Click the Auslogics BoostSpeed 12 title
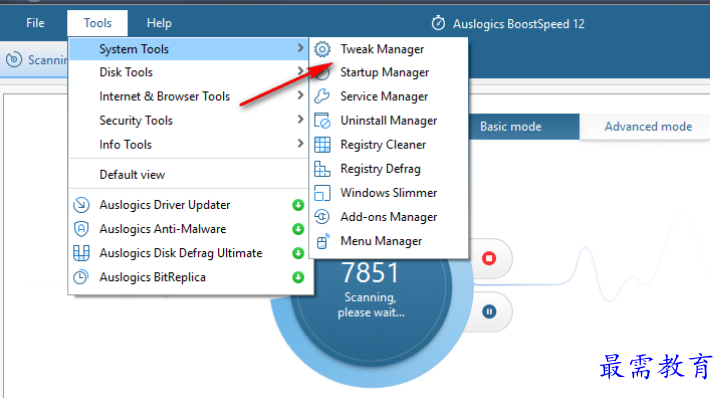Screen dimensions: 721x398 pyautogui.click(x=519, y=24)
